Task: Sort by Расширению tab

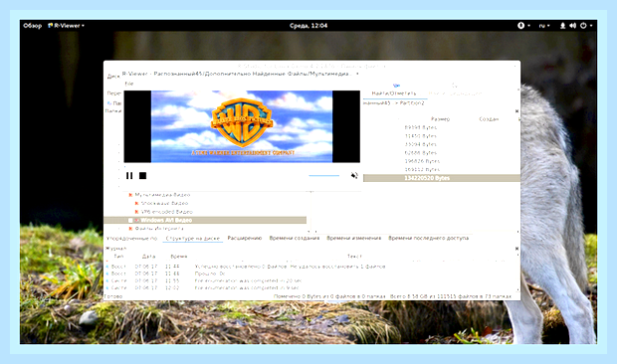Action: coord(245,238)
